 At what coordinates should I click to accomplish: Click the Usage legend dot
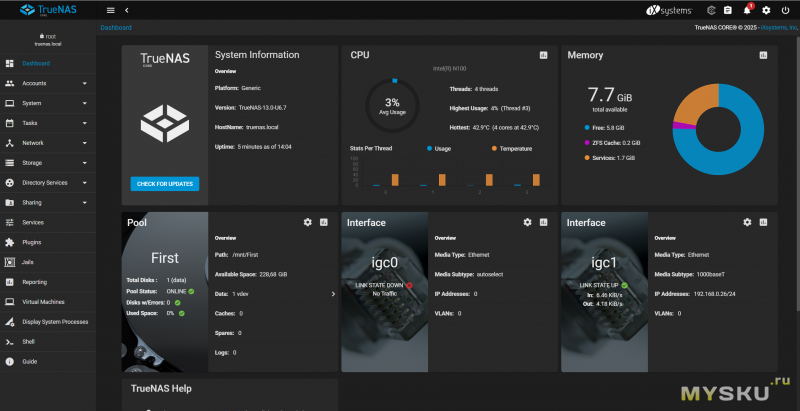[x=430, y=148]
